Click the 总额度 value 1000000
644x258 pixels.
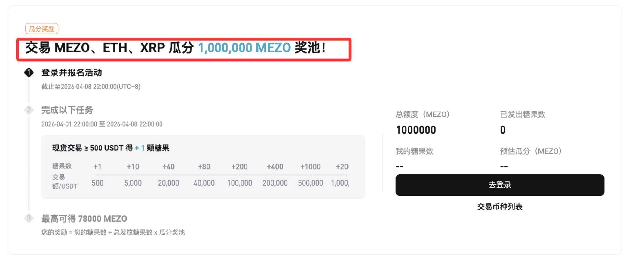(416, 130)
